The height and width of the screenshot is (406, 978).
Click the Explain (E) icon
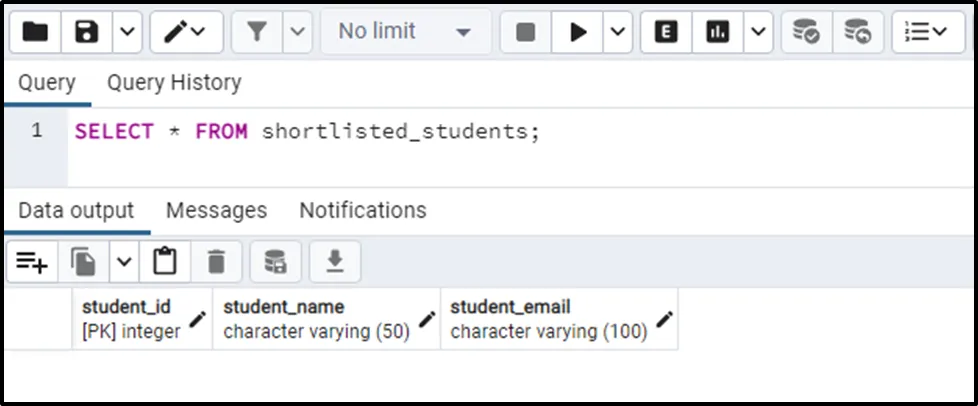[x=666, y=32]
